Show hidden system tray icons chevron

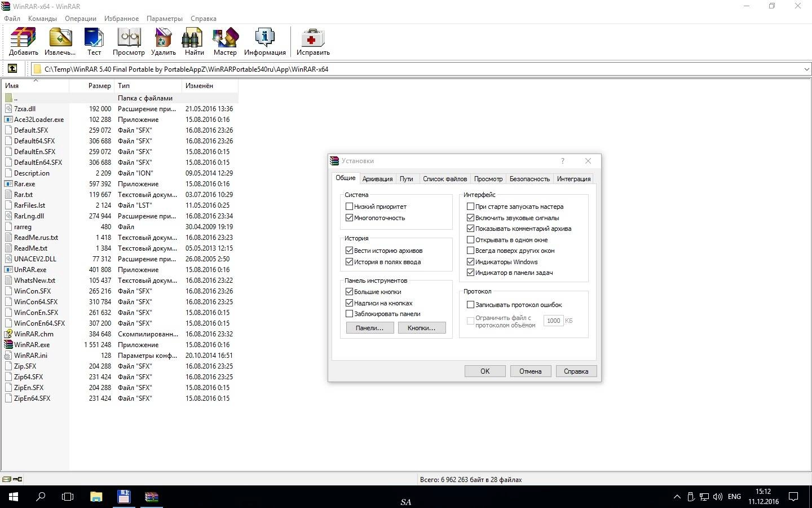coord(677,497)
